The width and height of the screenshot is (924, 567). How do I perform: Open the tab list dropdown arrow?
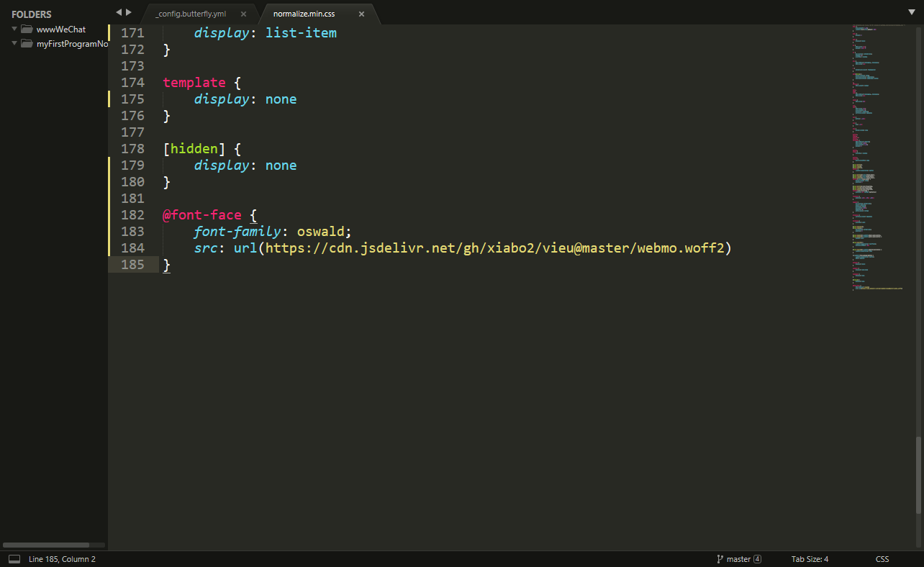[x=912, y=12]
